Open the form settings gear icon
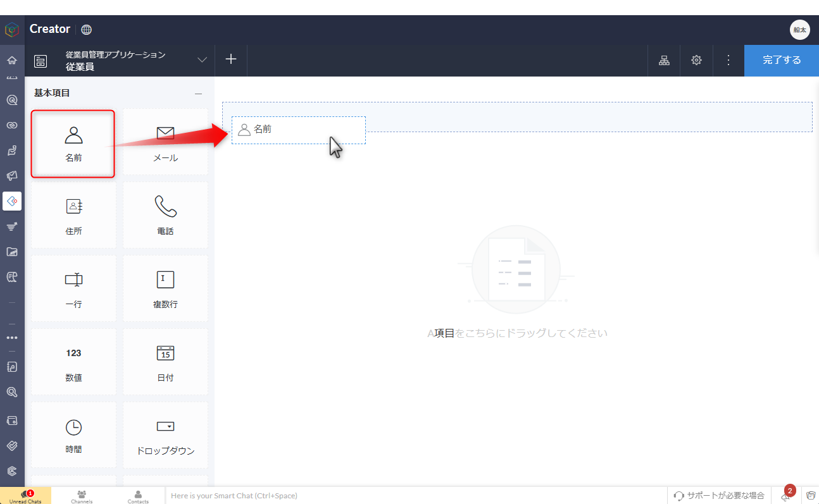 coord(696,60)
